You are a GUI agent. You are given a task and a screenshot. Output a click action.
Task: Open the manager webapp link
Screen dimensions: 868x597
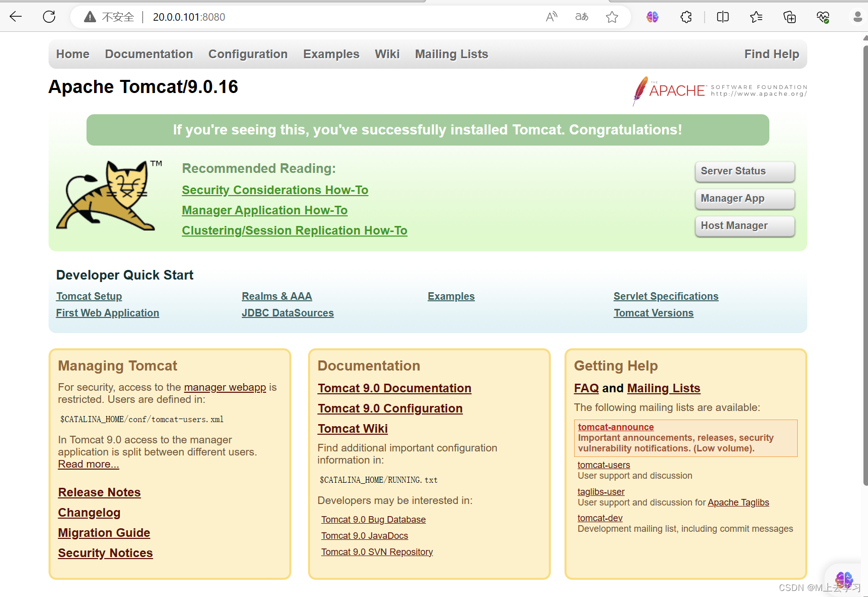225,387
